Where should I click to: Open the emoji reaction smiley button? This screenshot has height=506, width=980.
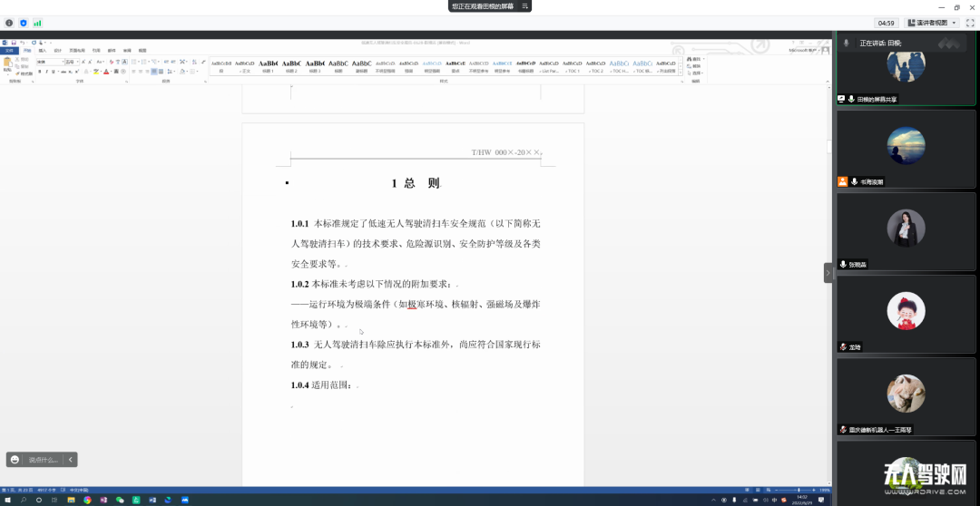[x=15, y=460]
